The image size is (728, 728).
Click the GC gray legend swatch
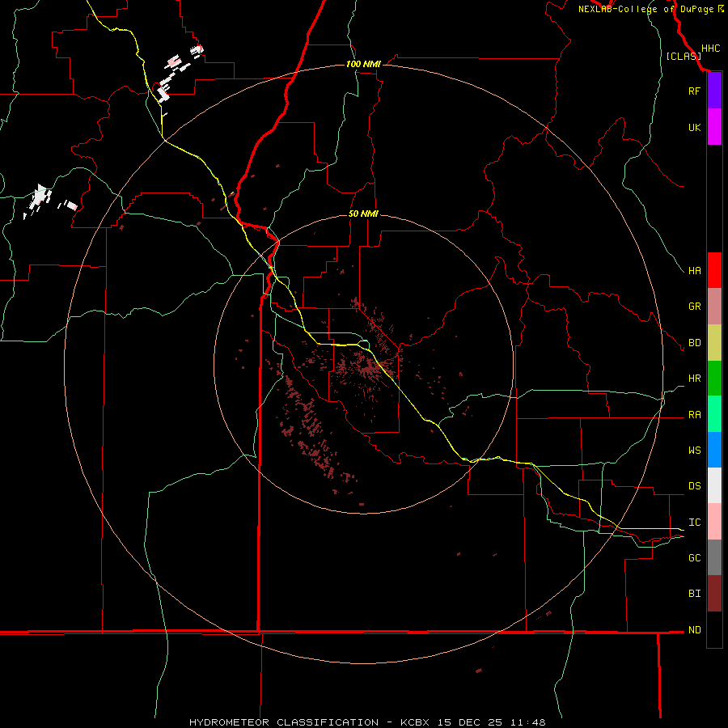point(714,557)
